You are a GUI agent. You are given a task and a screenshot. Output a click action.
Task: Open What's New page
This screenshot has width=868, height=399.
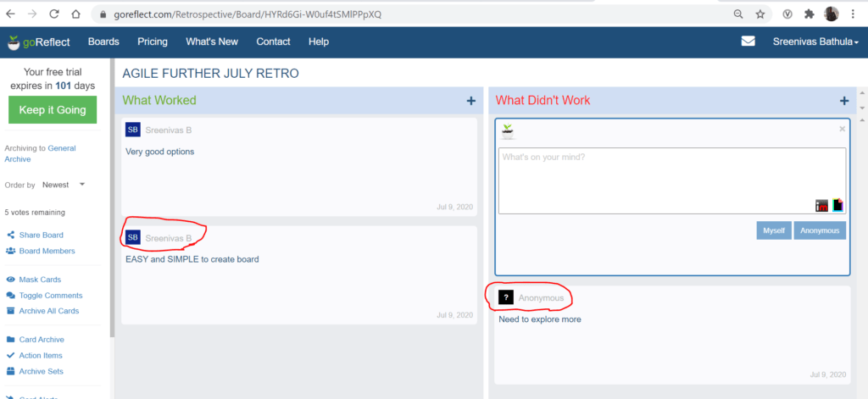pyautogui.click(x=212, y=42)
